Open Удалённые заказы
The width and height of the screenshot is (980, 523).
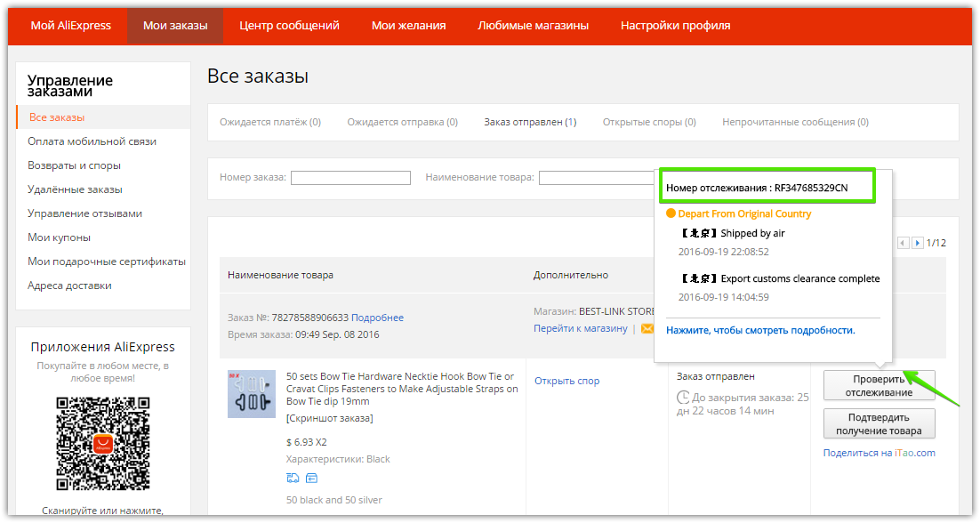(75, 189)
